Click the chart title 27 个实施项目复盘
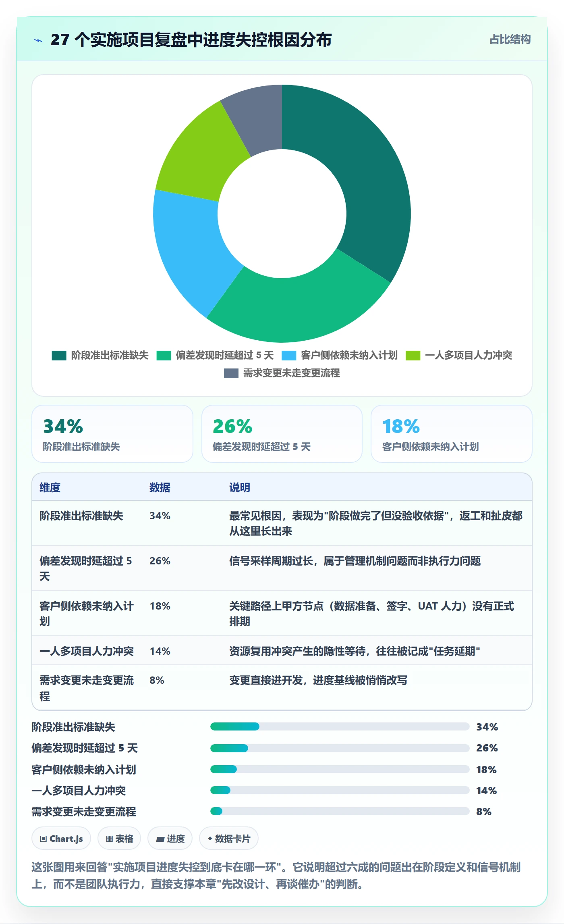The height and width of the screenshot is (924, 564). [x=191, y=40]
